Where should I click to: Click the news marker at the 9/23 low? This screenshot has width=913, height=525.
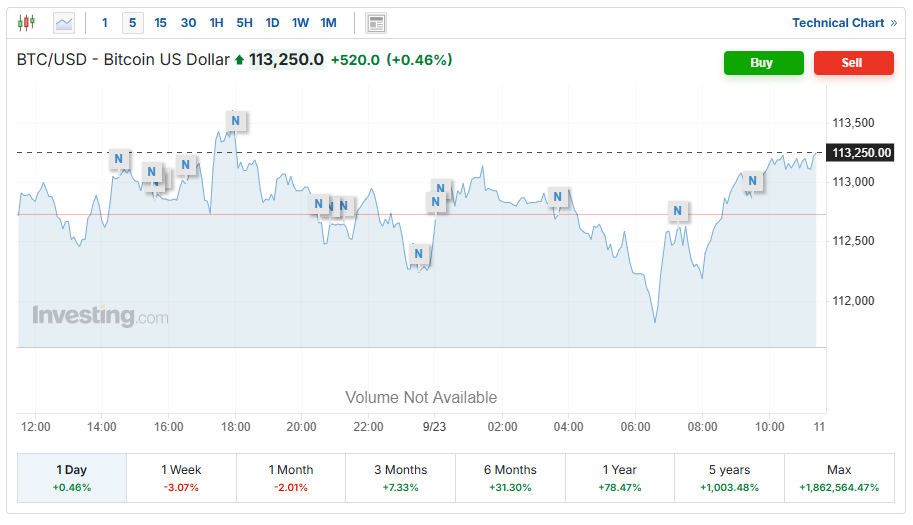[420, 254]
